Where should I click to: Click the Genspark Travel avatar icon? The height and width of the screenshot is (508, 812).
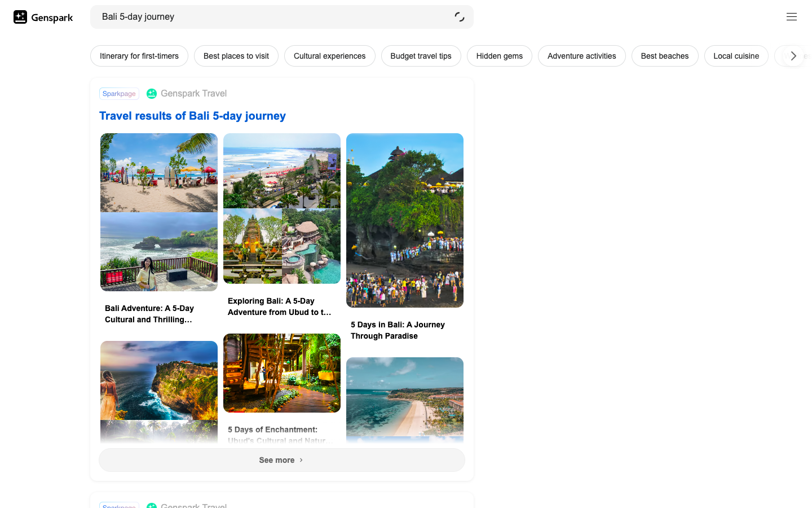152,94
